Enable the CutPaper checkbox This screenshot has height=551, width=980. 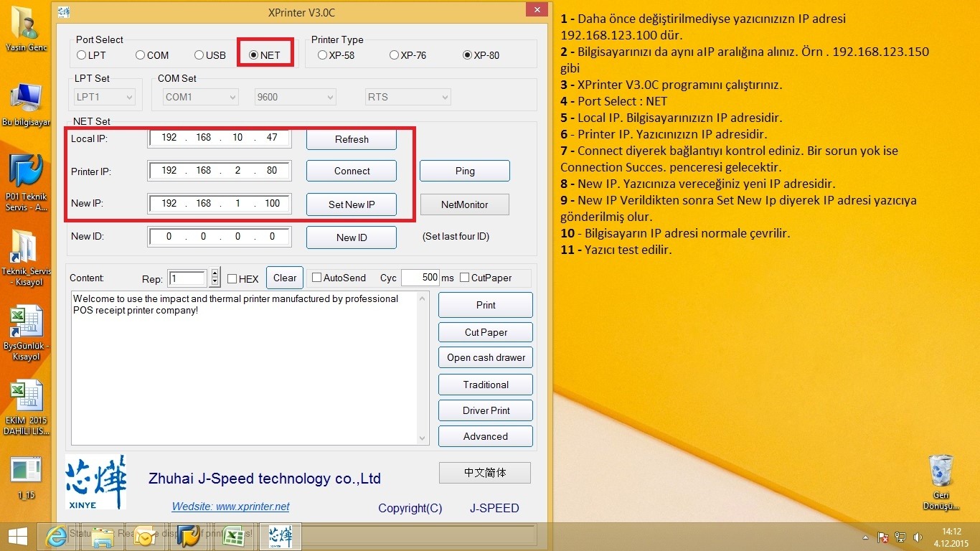coord(486,278)
